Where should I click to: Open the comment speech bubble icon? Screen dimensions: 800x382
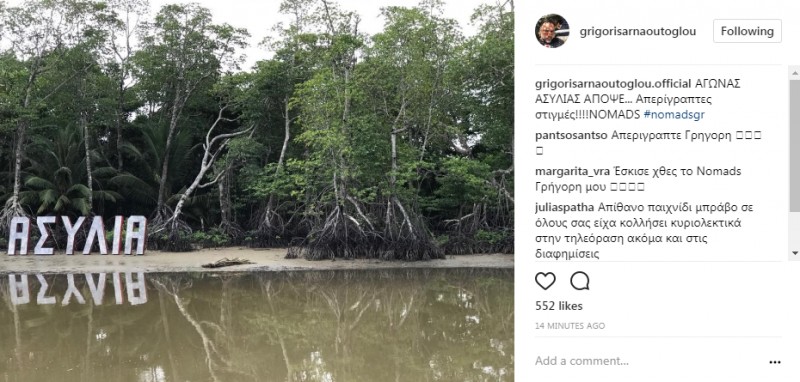tap(580, 281)
